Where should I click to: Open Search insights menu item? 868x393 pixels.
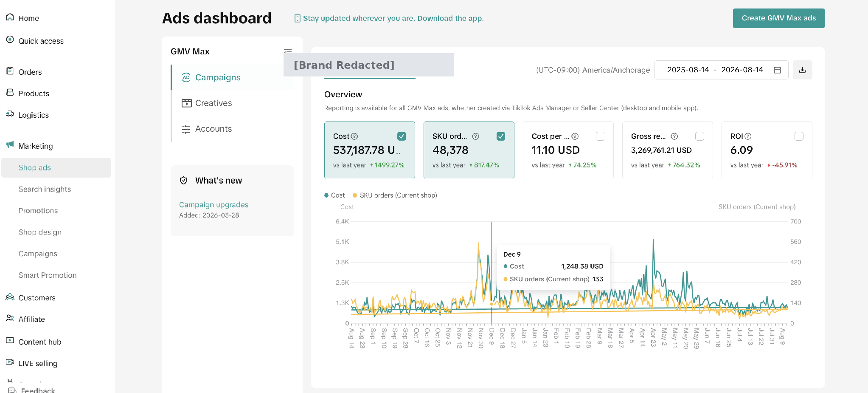[45, 189]
